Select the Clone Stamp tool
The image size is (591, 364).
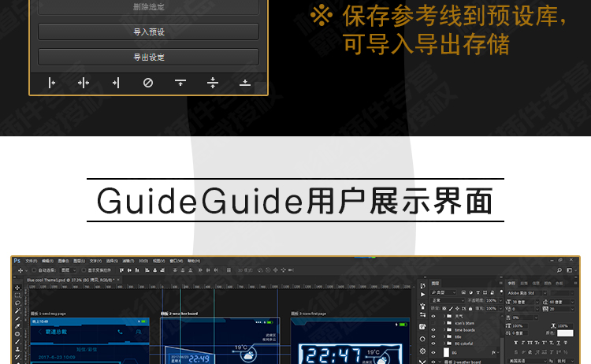coord(17,349)
